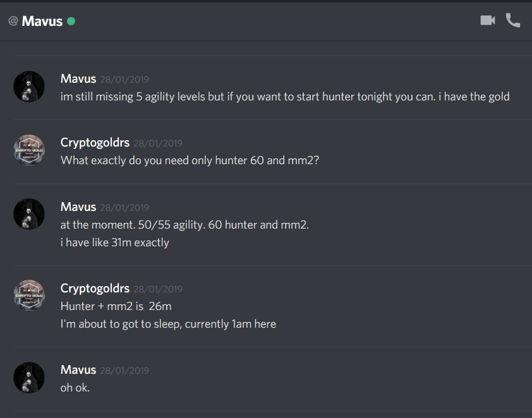Click the timestamp on the "oh ok." message
This screenshot has width=532, height=418.
(x=124, y=370)
